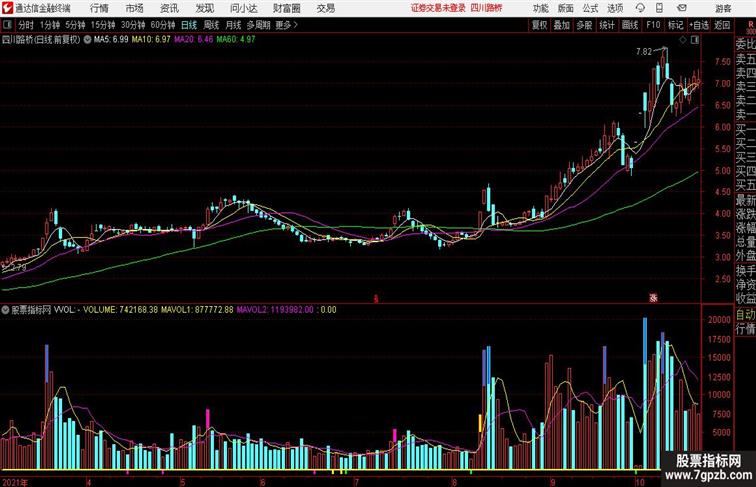Open the 问小达 menu

click(x=243, y=8)
